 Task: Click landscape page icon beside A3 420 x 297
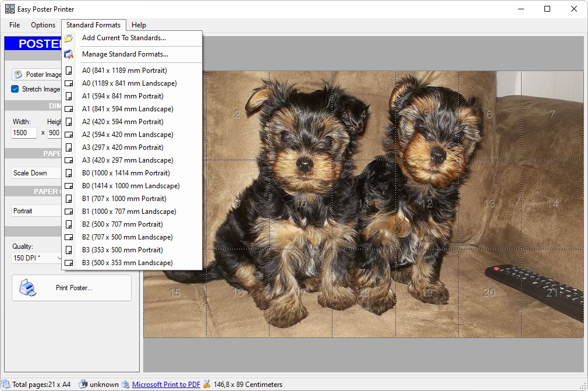point(69,160)
